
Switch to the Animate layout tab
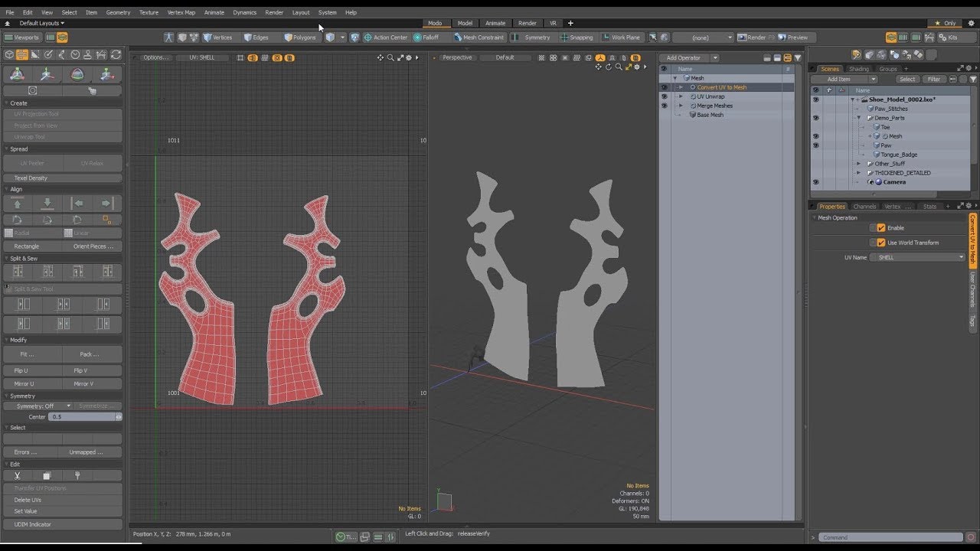click(495, 24)
